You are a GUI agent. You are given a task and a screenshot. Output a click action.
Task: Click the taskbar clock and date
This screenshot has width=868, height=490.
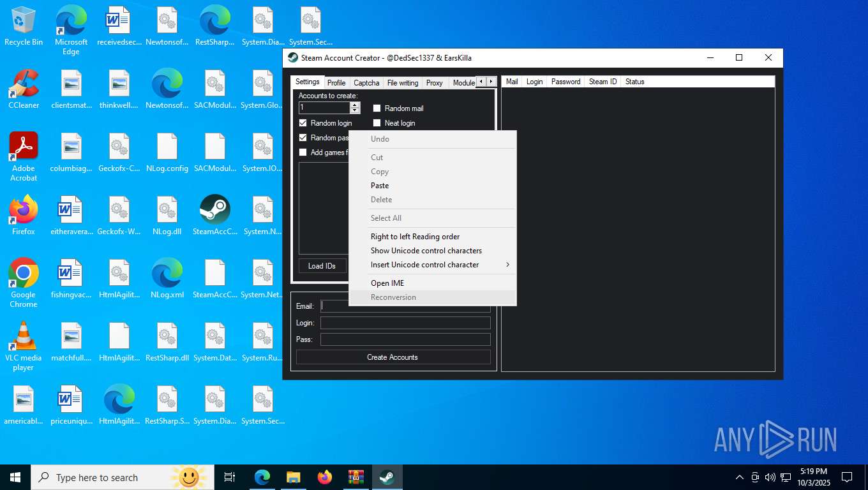click(812, 477)
